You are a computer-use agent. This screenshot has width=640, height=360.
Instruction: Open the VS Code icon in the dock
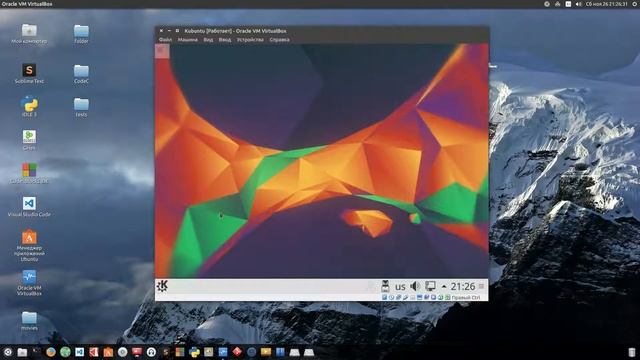coord(80,352)
